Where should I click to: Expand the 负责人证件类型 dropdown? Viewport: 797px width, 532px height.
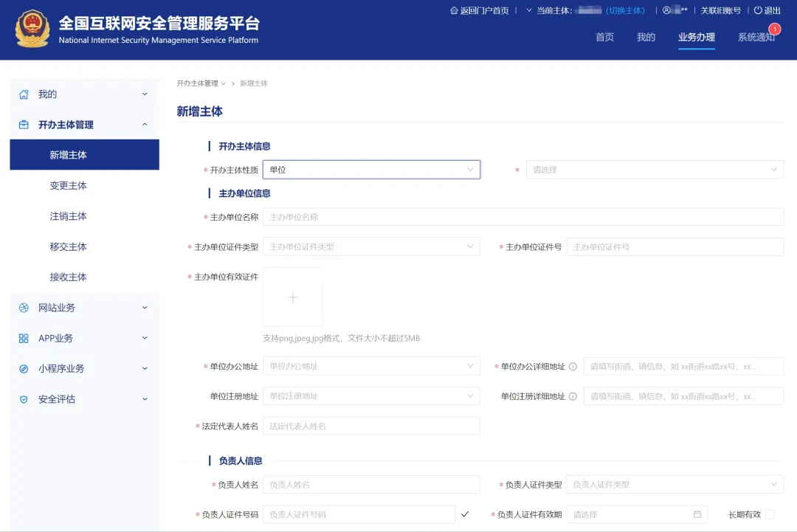click(674, 485)
